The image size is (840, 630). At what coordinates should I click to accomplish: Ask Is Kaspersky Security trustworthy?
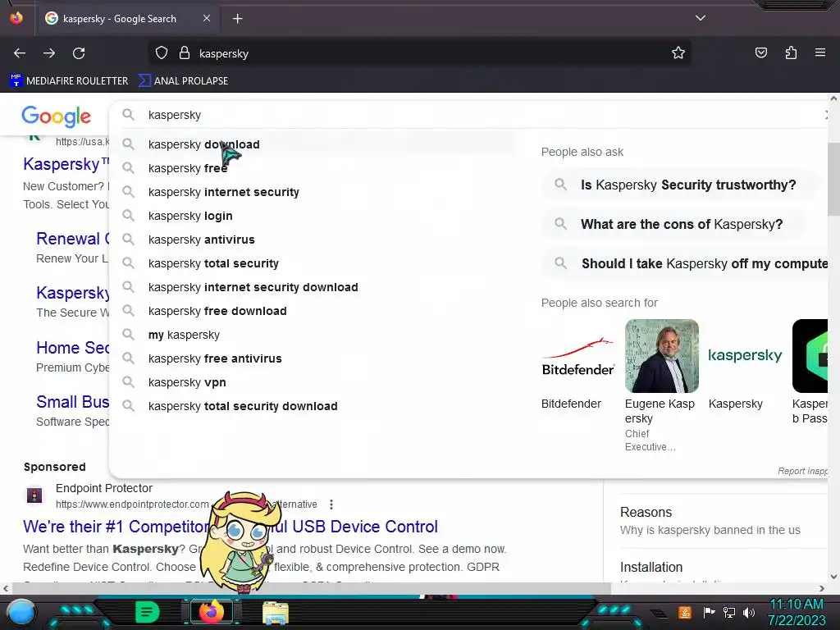point(680,185)
